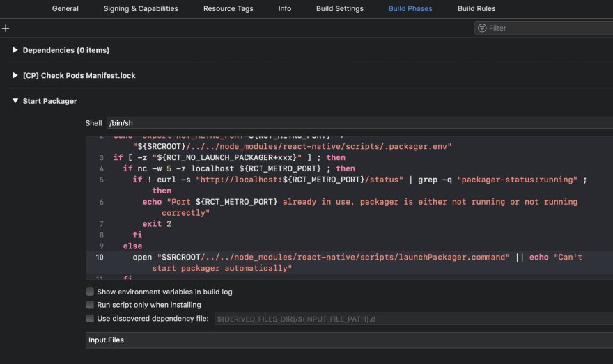
Task: Collapse the Start Packager phase
Action: point(15,101)
